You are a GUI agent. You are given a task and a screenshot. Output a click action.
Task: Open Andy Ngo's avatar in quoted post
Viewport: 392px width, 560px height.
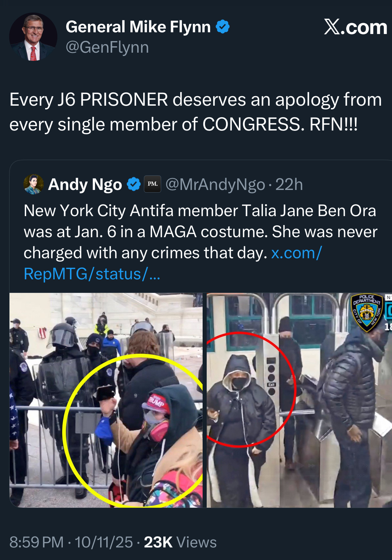(33, 184)
